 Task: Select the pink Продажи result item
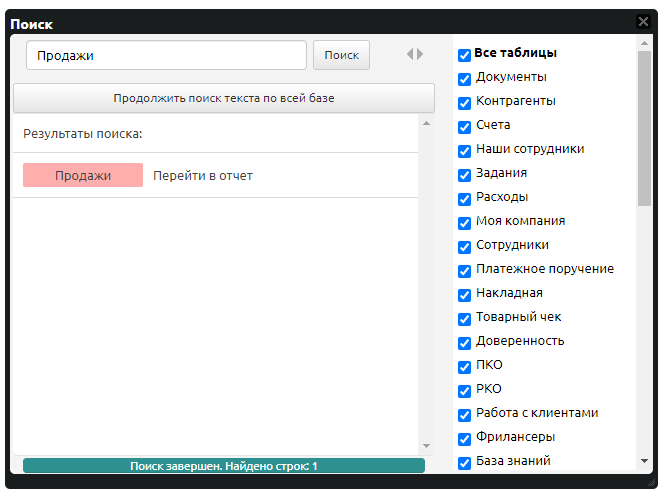pos(83,176)
